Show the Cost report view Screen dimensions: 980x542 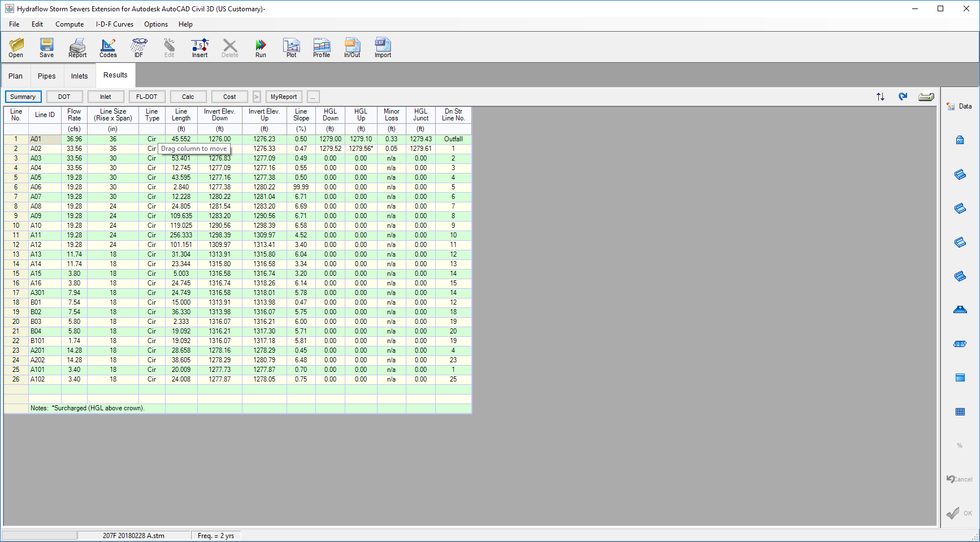[229, 96]
